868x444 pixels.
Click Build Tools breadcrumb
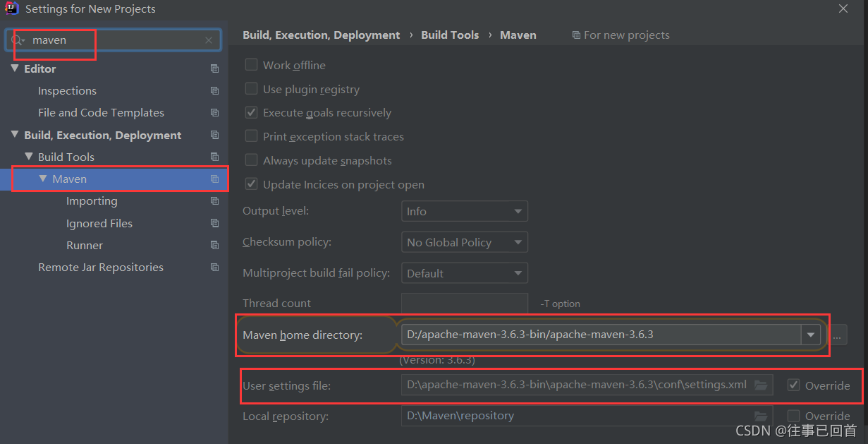tap(450, 35)
